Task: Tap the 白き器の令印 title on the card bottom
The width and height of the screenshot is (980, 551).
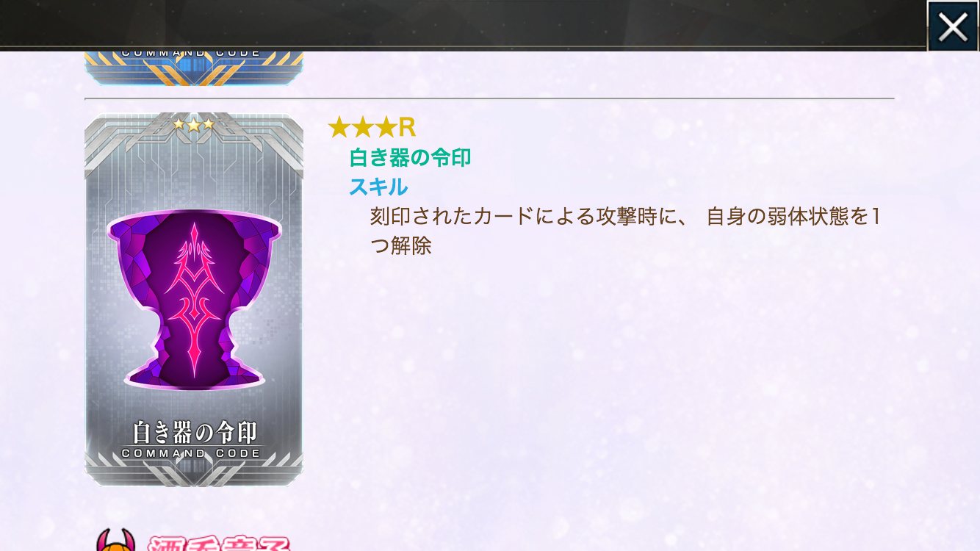Action: tap(194, 432)
